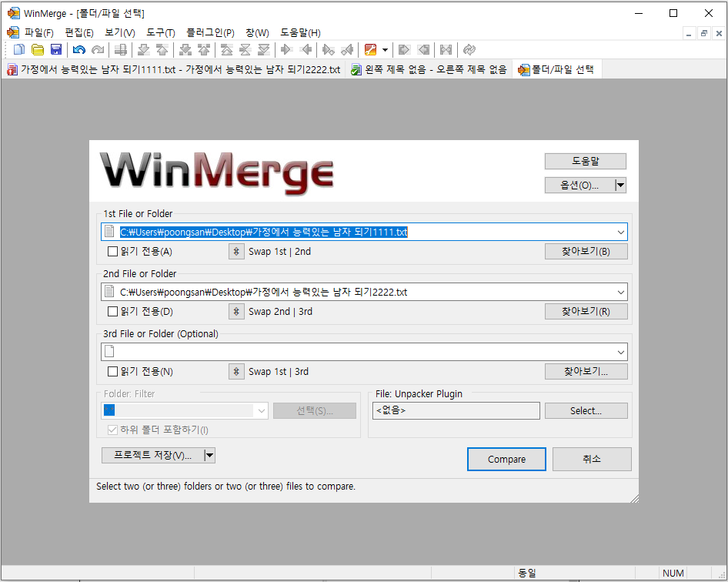Click the Copy to left arrow icon
This screenshot has height=582, width=728.
tap(306, 50)
